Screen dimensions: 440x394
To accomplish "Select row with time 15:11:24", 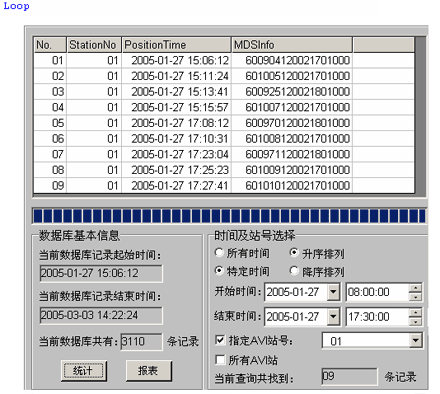I will tap(224, 76).
